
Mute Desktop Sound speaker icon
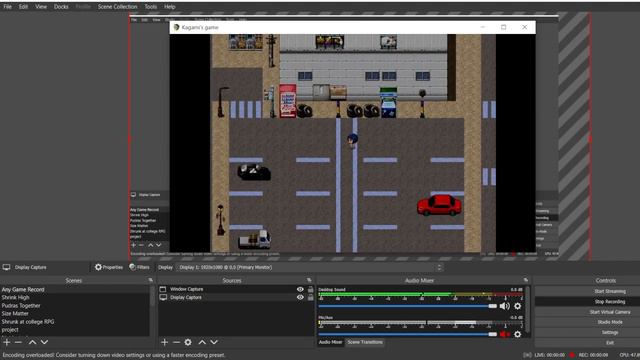(505, 306)
